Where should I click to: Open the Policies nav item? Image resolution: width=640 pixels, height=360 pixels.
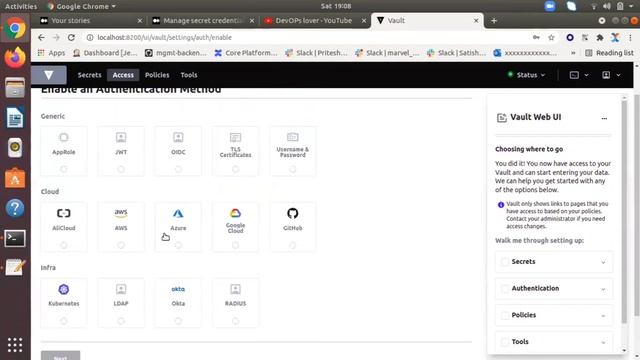click(x=157, y=75)
